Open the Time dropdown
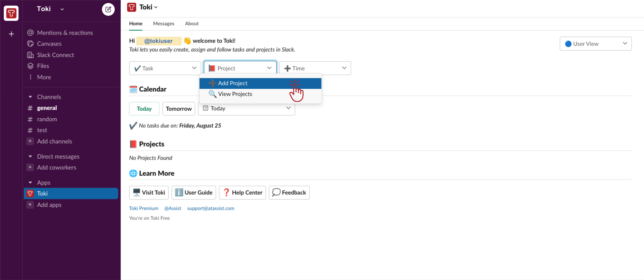 pos(315,68)
